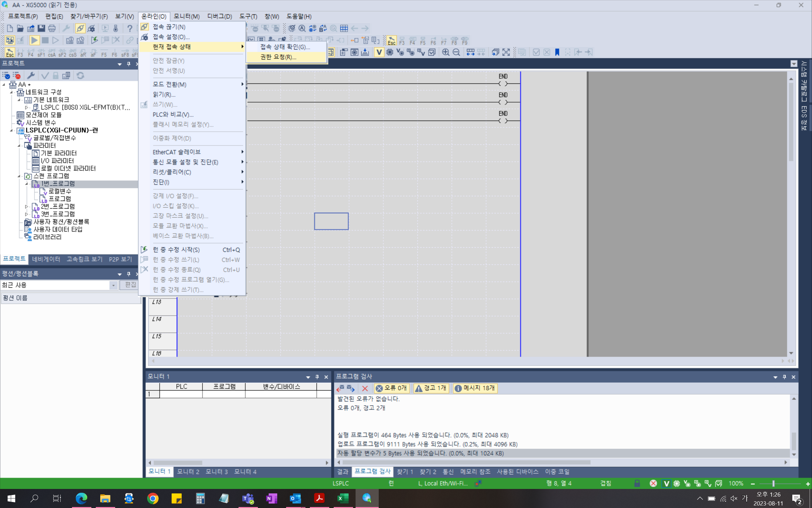Open the 최근 사용 combo box dropdown
The height and width of the screenshot is (508, 812).
tap(114, 285)
